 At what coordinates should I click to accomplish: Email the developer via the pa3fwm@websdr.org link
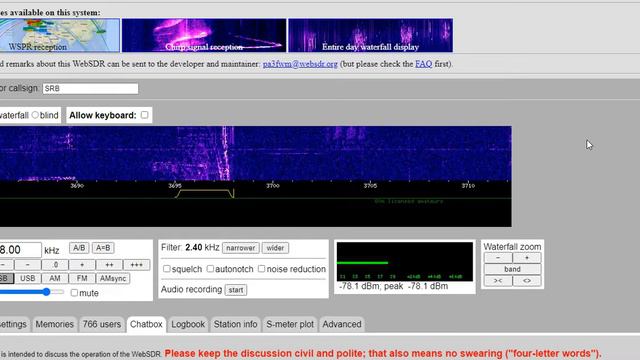[300, 64]
